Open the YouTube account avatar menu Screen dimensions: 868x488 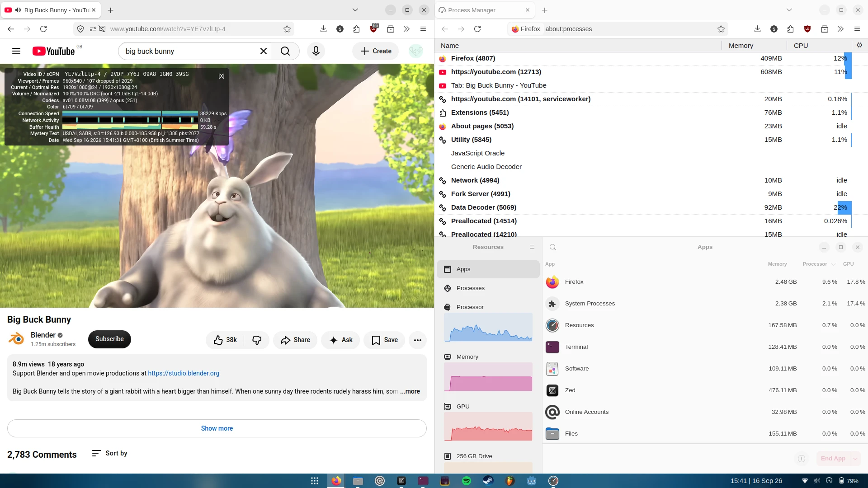coord(415,51)
